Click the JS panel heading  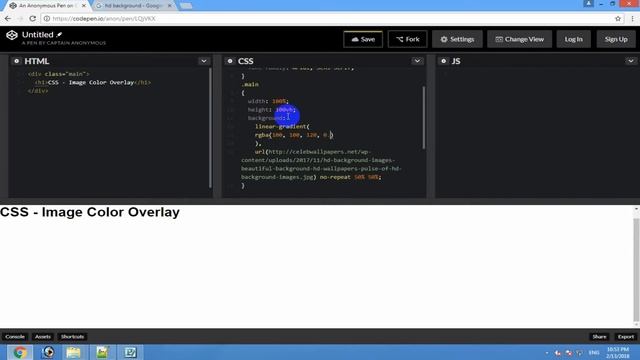coord(456,61)
